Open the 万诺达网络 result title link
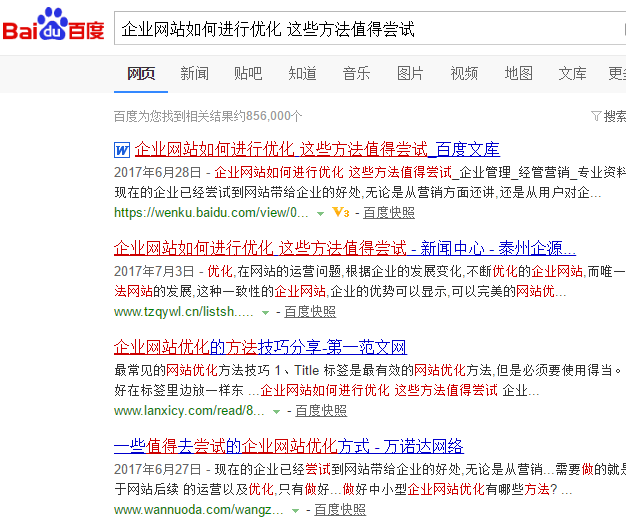The image size is (626, 525). point(288,446)
